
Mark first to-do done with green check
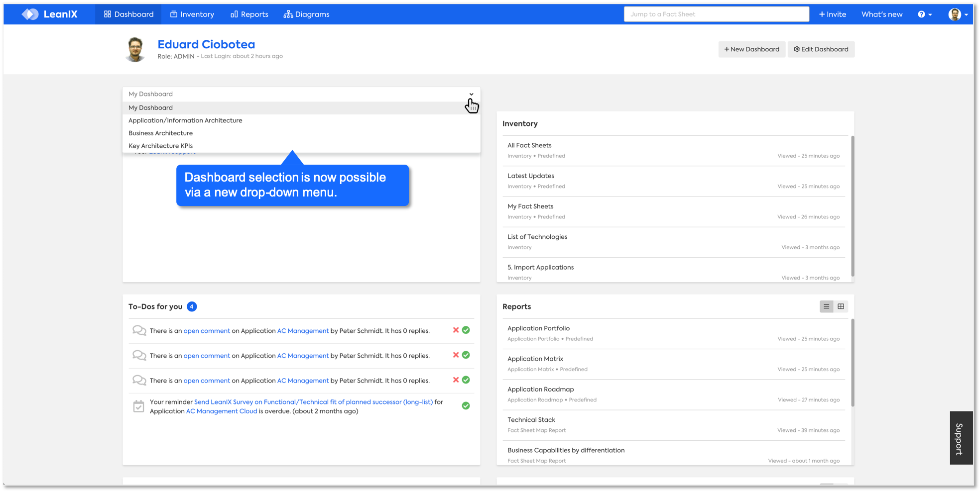[466, 330]
